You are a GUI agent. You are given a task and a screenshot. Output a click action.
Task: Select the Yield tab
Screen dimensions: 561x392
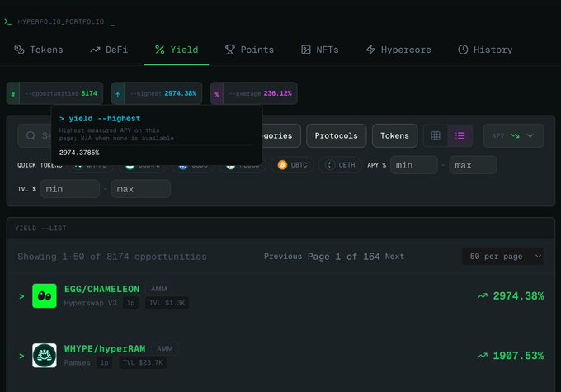pos(177,50)
